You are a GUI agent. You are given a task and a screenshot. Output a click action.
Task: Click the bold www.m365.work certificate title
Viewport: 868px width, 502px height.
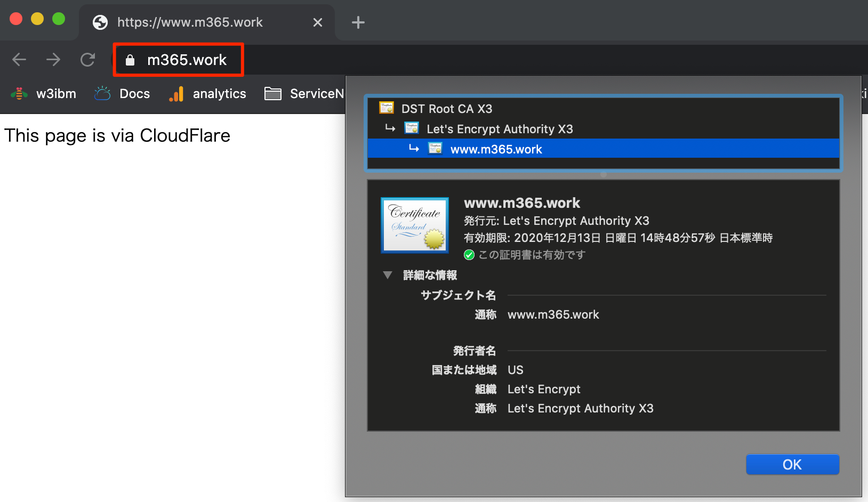(x=522, y=203)
